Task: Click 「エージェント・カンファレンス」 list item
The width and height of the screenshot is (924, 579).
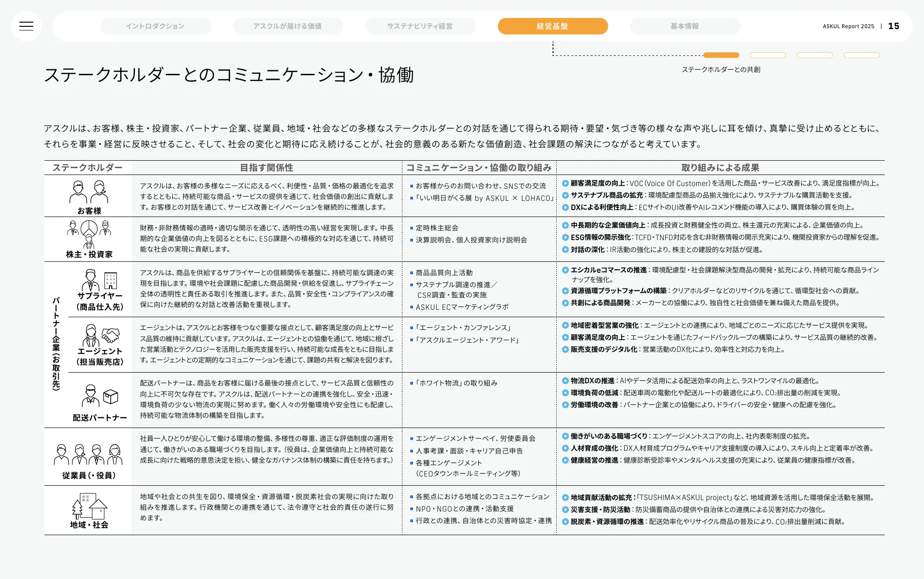Action: tap(463, 328)
